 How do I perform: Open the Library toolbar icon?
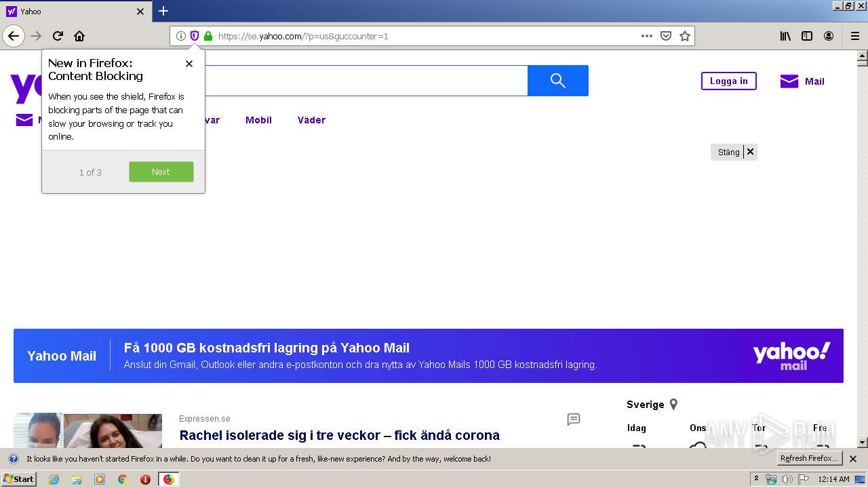click(785, 36)
